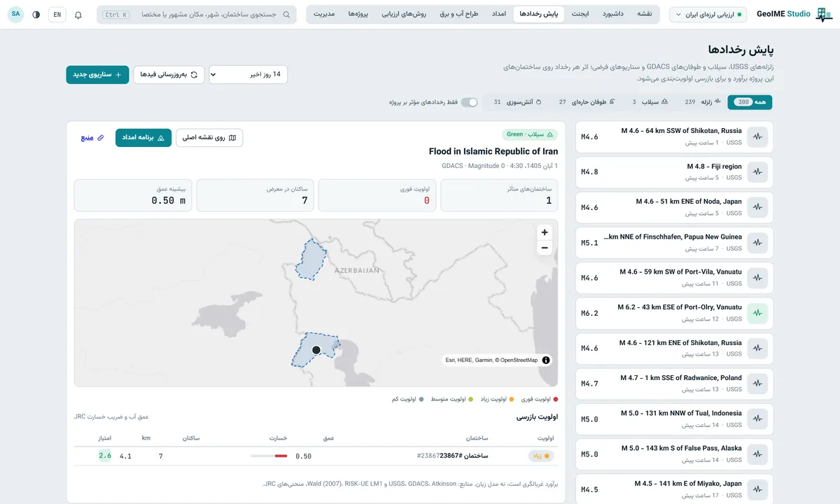Filter events by طوفان حاره‌ای 27
Screen dimensions: 840x504
(x=587, y=102)
